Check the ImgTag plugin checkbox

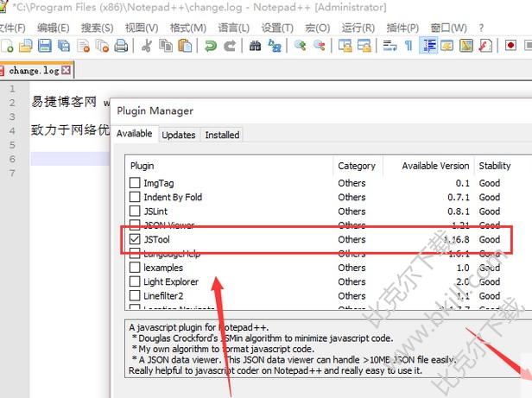135,183
